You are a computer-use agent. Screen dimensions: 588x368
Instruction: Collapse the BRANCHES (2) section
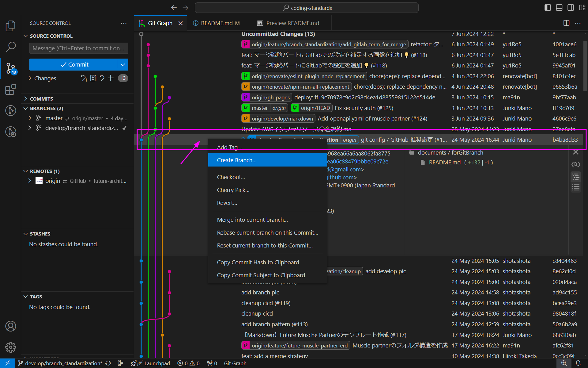coord(26,109)
